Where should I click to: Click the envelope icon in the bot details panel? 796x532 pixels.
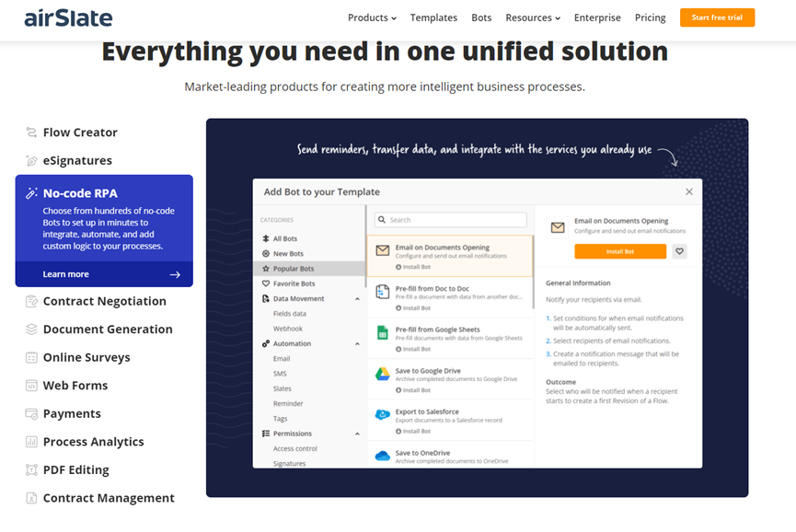coord(558,227)
